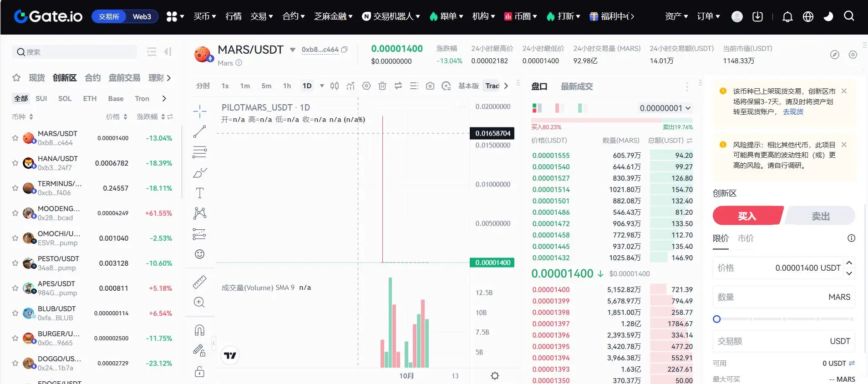
Task: Focus the 数量 MARS input field
Action: (784, 297)
